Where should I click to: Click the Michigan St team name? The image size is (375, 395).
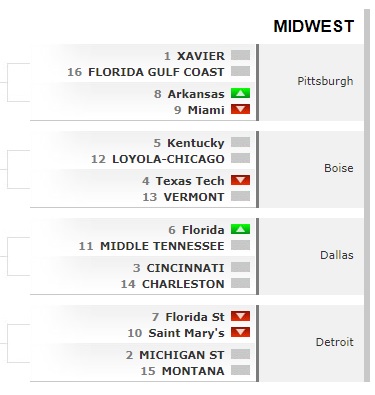coord(182,355)
